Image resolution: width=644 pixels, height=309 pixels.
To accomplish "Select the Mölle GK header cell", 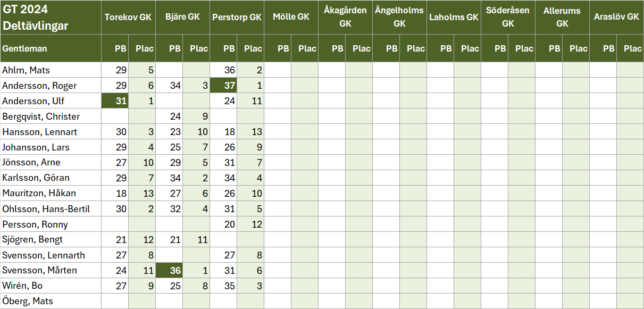I will point(291,17).
